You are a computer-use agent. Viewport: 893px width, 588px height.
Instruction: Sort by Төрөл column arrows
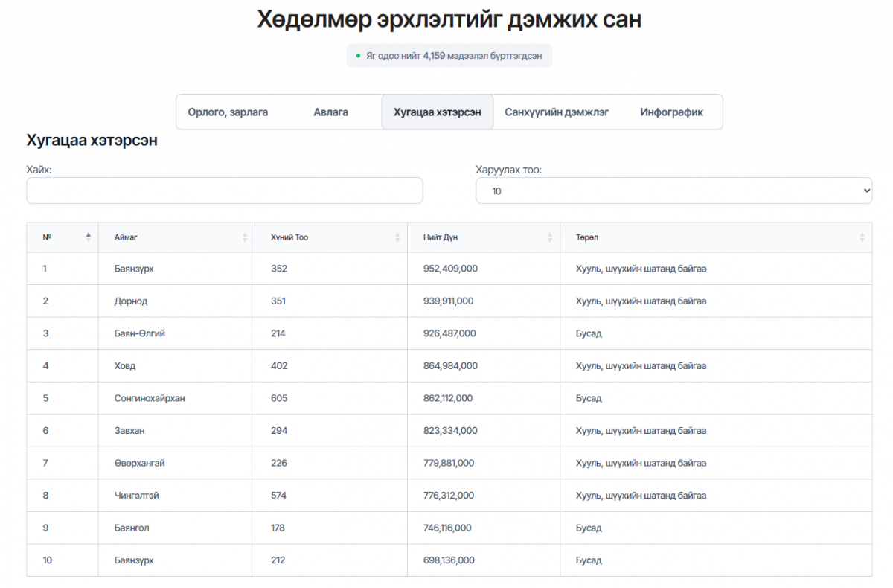(x=862, y=237)
